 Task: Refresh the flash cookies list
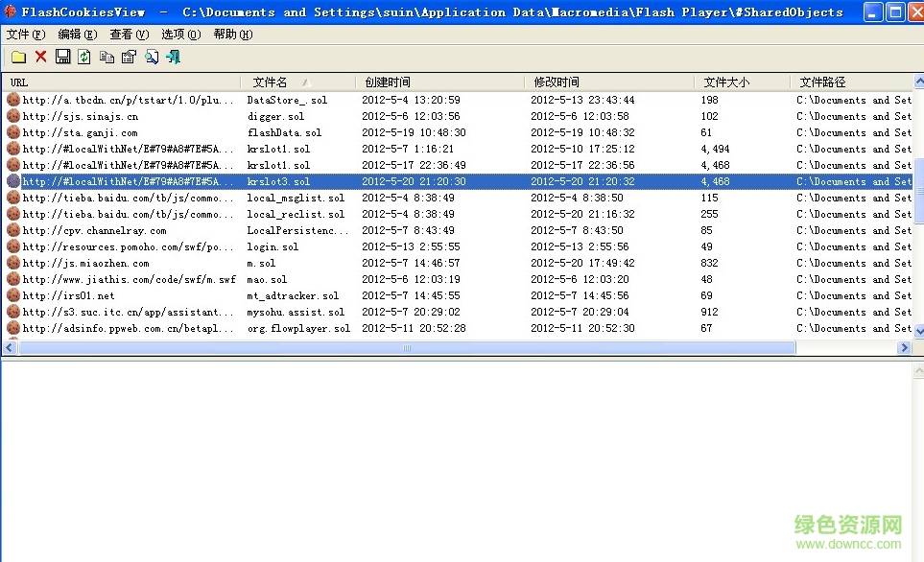point(84,57)
